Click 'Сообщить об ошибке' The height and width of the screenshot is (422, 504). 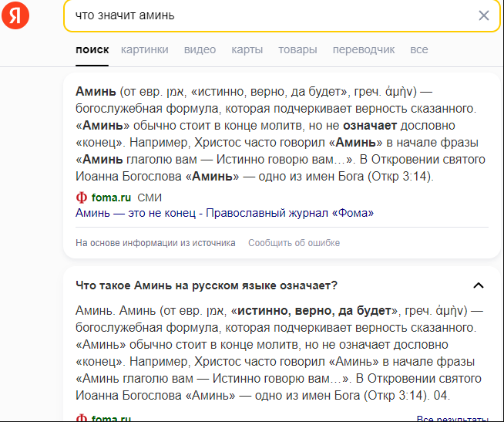tap(294, 243)
